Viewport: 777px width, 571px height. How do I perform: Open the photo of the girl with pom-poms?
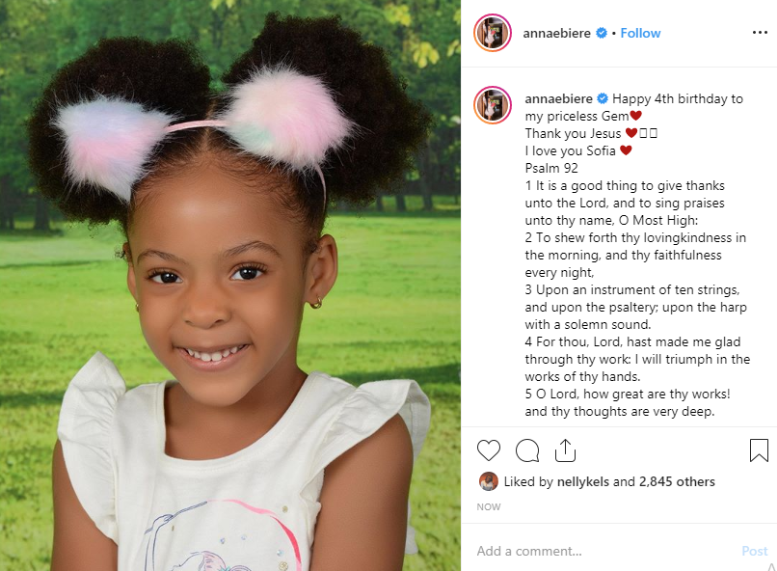(x=230, y=286)
